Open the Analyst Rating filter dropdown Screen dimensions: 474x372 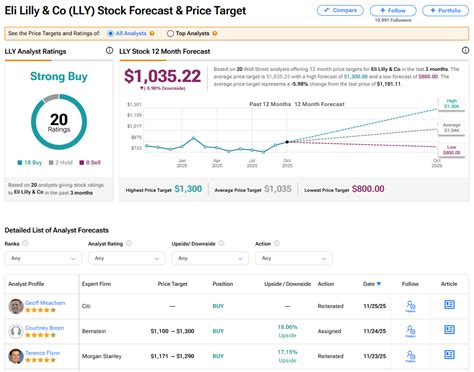click(x=127, y=258)
